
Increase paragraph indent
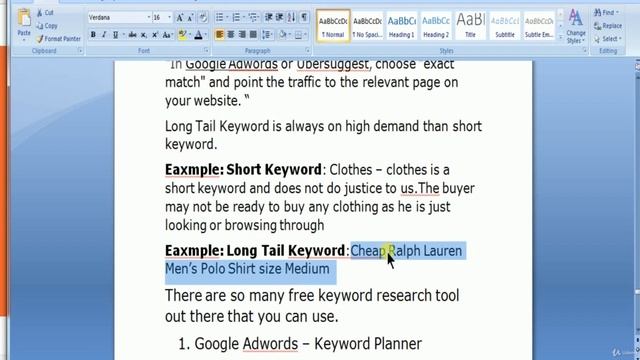280,18
